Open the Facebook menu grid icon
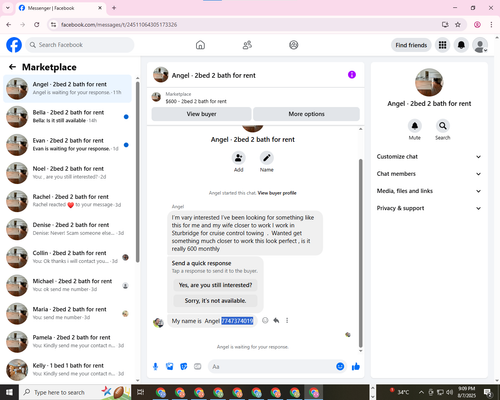Screen dimensions: 500x400 [x=442, y=45]
